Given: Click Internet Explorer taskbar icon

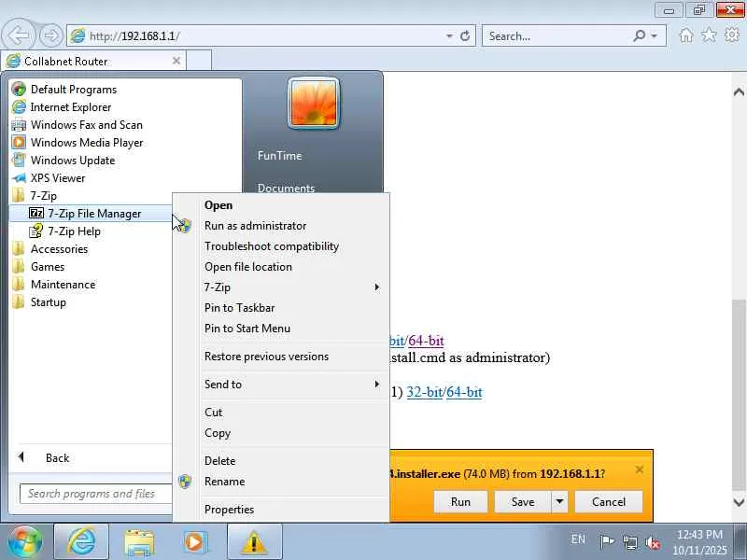Looking at the screenshot, I should 81,541.
